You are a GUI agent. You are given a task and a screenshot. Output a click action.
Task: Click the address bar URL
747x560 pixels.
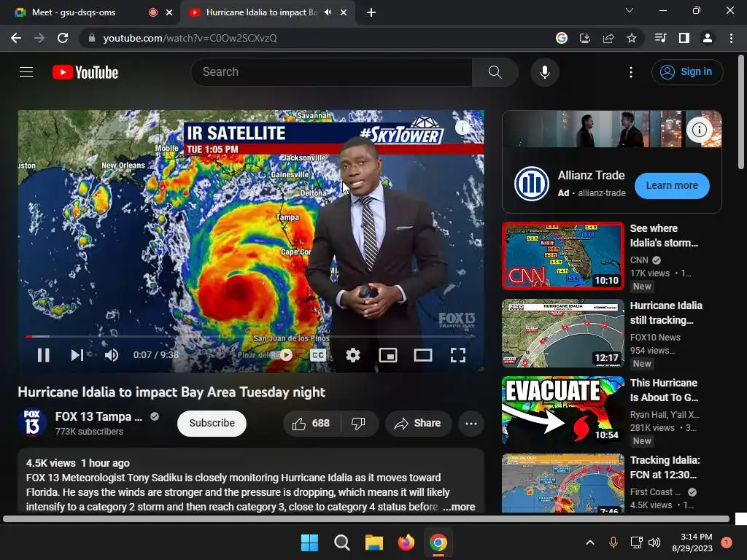(190, 38)
